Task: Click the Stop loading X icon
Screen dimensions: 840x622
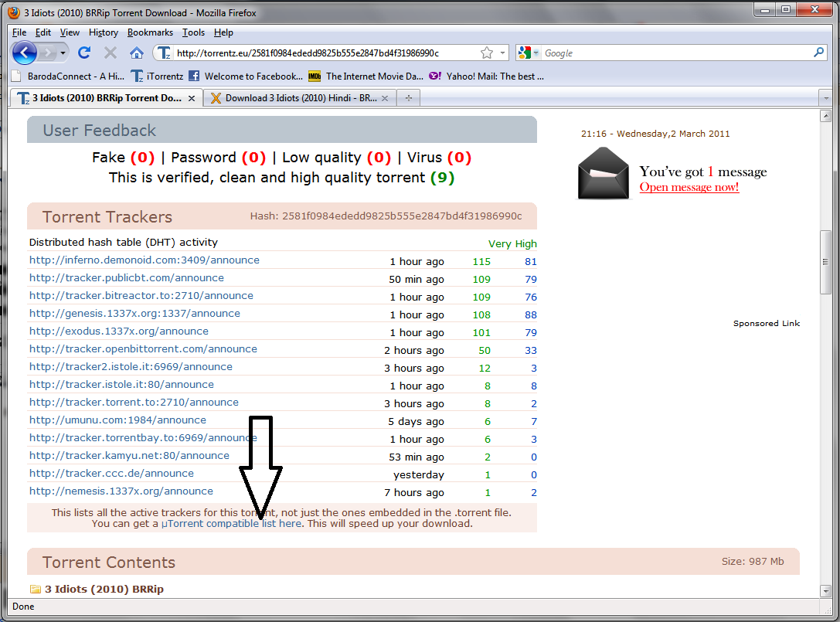Action: [111, 53]
